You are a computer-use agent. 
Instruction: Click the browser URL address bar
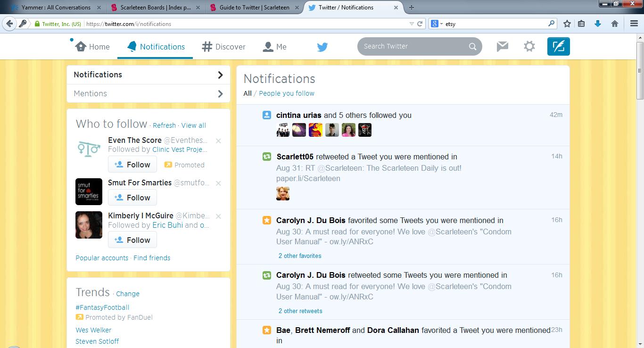245,24
